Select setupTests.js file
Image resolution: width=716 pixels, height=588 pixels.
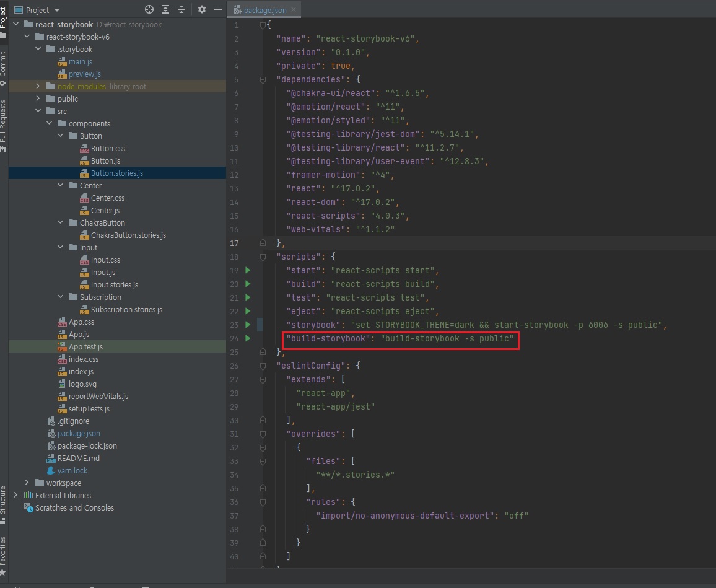[84, 408]
